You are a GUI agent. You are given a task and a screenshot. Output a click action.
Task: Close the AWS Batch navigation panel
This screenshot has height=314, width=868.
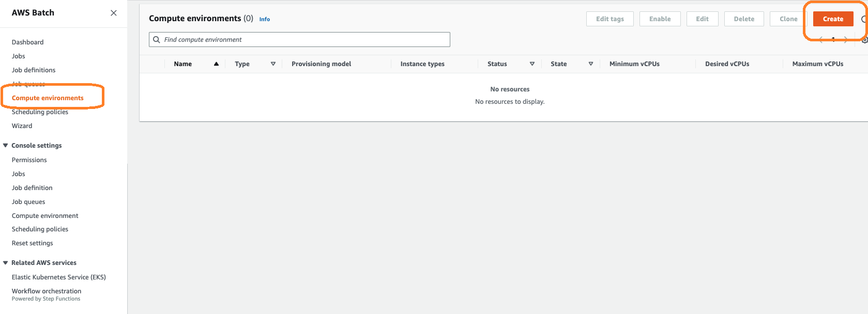pos(114,13)
